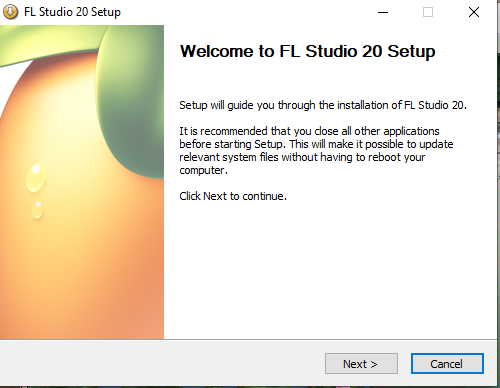The width and height of the screenshot is (500, 388).
Task: Click the 'Setup will guide you through' sentence
Action: (323, 105)
